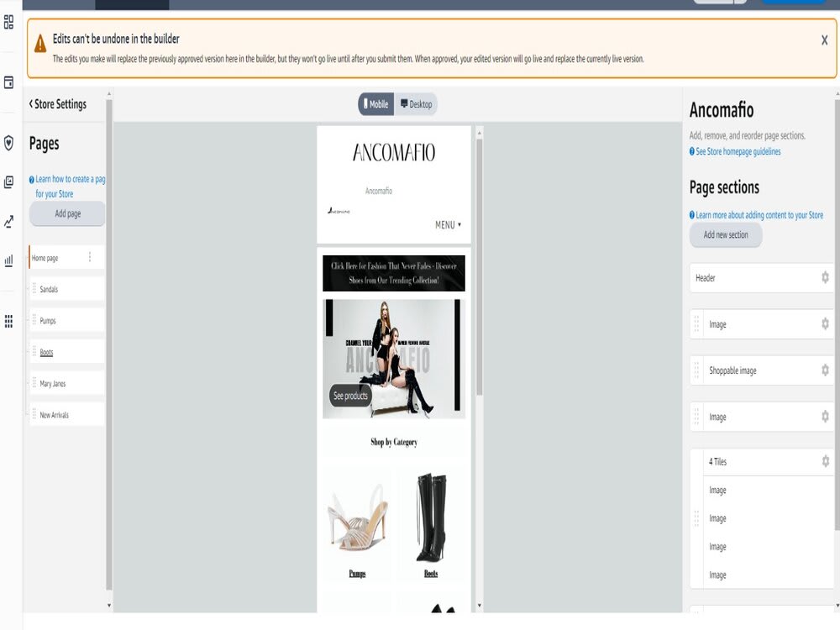Select the Mary Janes page
Image resolution: width=840 pixels, height=630 pixels.
67,384
